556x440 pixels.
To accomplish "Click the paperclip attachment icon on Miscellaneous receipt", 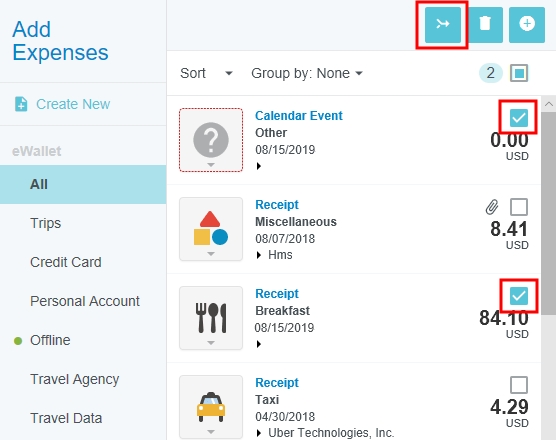I will click(492, 207).
